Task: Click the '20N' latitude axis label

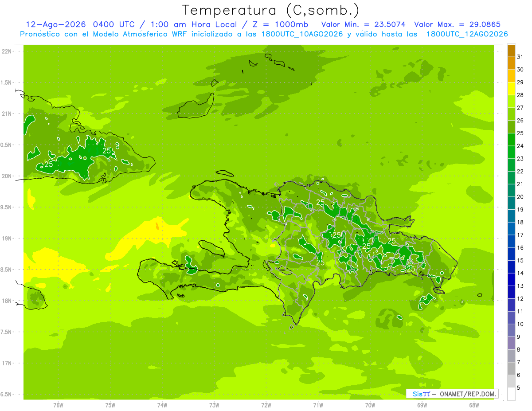Action: tap(7, 176)
